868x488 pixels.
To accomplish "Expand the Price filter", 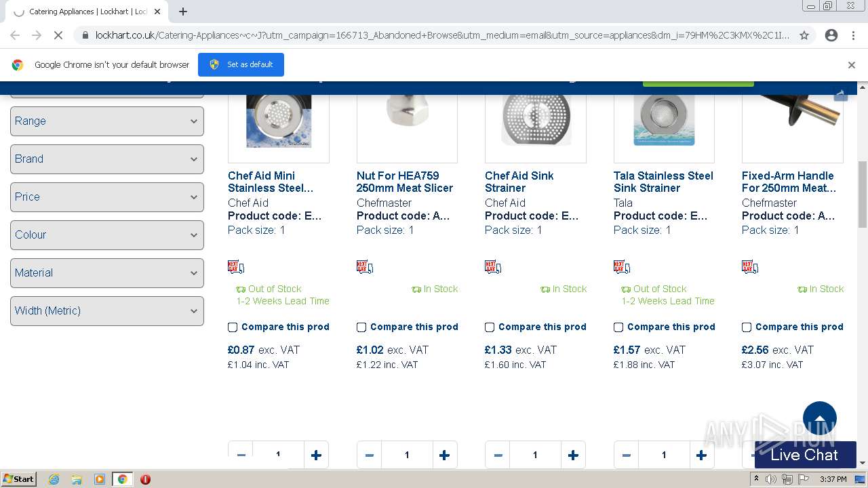I will point(107,197).
